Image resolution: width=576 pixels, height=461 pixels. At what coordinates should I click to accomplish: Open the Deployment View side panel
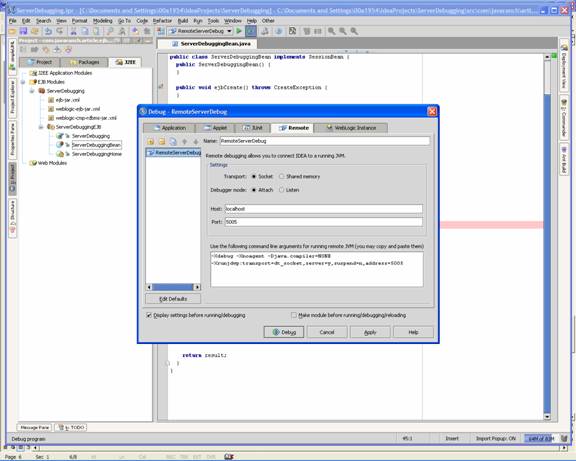564,66
